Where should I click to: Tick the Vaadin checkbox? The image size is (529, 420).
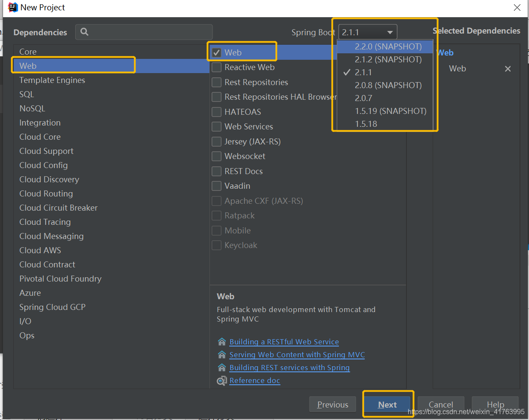(217, 186)
